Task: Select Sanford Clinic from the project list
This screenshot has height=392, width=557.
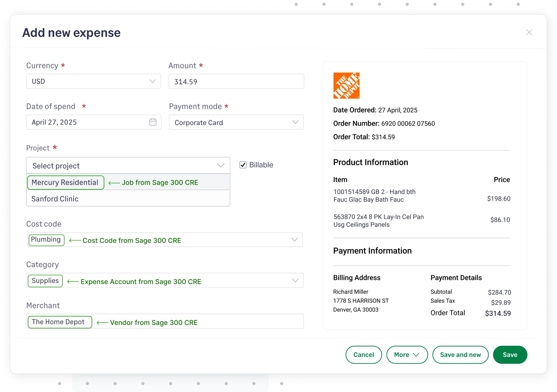Action: 55,199
